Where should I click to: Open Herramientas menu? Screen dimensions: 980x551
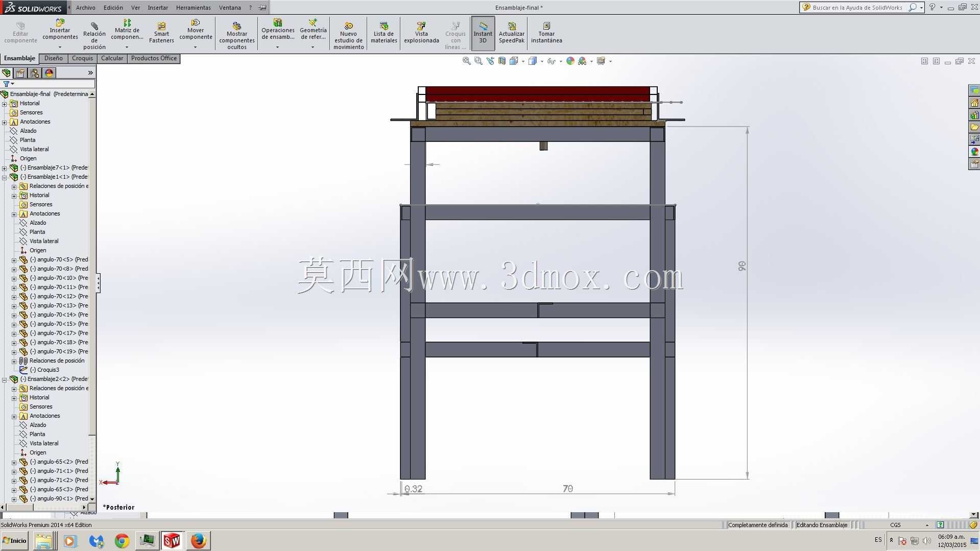point(193,8)
